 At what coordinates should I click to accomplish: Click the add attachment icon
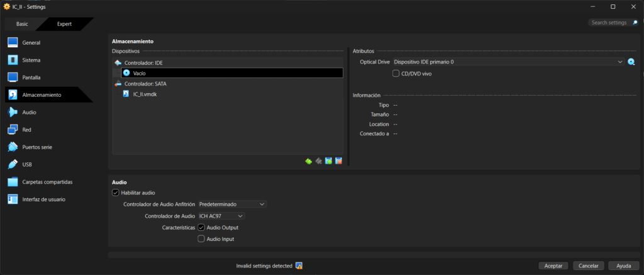tap(328, 161)
